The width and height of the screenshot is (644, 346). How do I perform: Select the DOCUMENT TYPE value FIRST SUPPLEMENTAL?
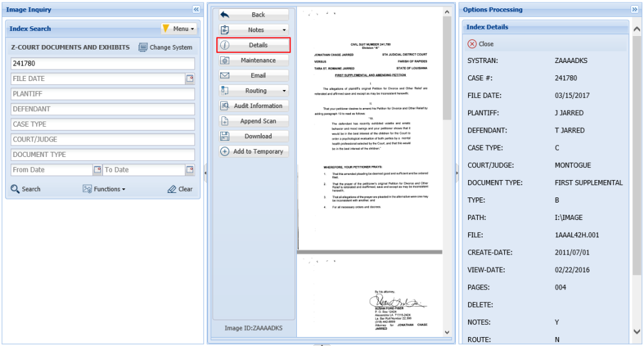pos(589,183)
